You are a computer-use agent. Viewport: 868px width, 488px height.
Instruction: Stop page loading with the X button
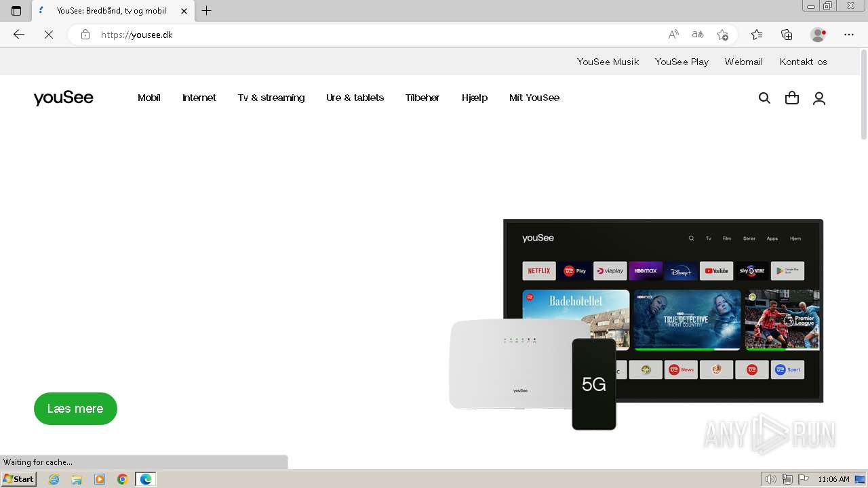tap(49, 35)
